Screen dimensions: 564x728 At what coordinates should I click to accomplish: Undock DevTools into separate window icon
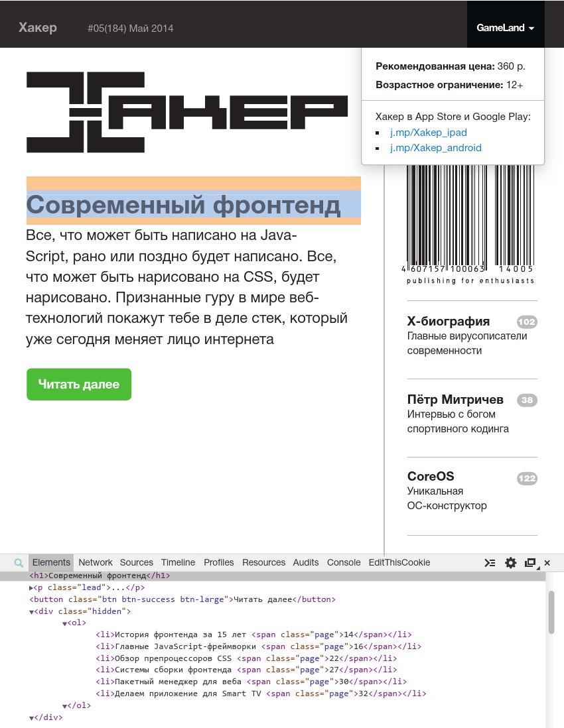531,563
